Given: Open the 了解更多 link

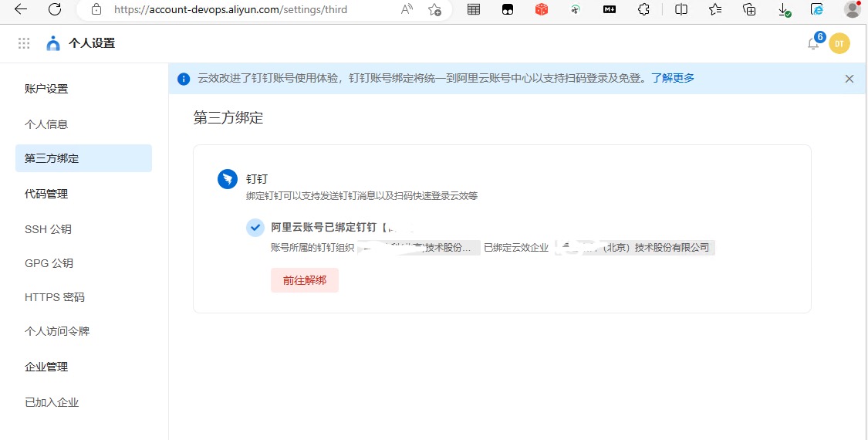Looking at the screenshot, I should tap(673, 78).
